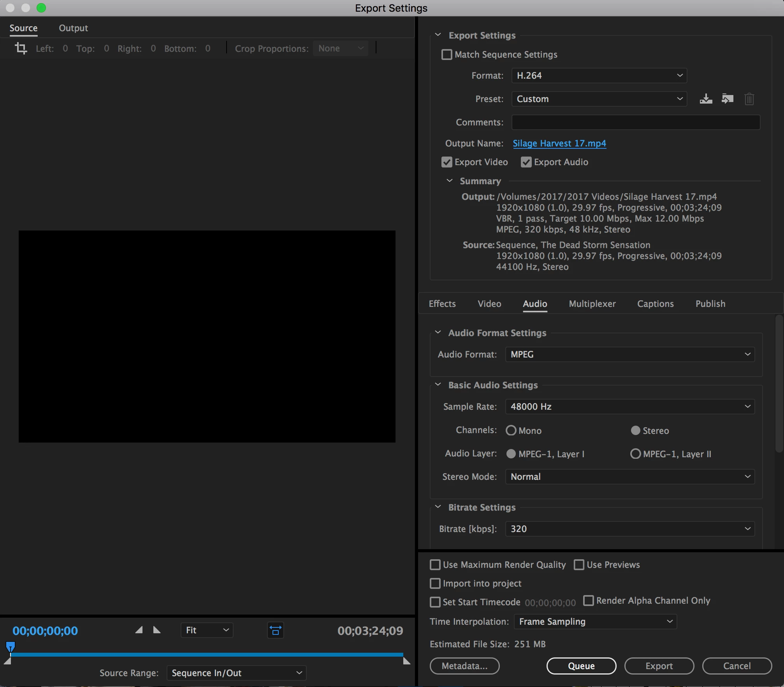The image size is (784, 687).
Task: Click the Delete Preset trash icon
Action: pos(749,99)
